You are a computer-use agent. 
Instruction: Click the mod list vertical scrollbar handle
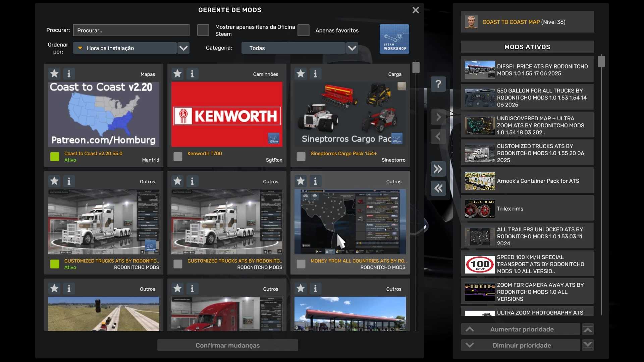[x=416, y=67]
